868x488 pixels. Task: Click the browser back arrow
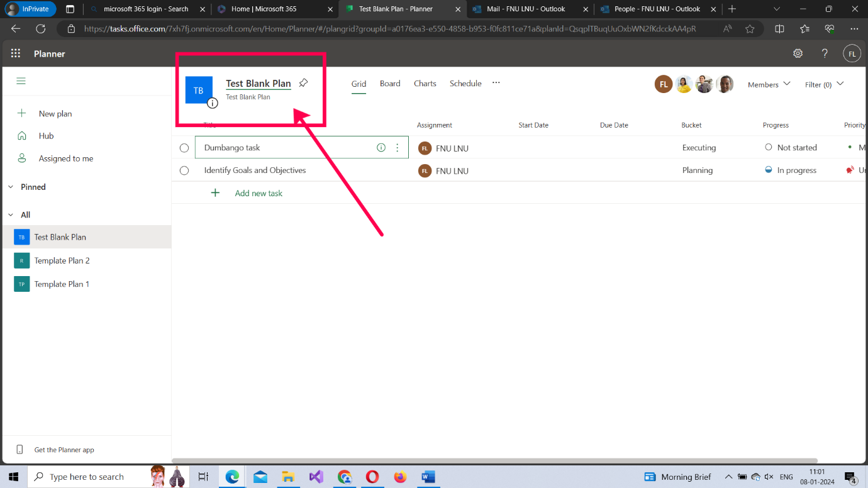(x=16, y=29)
